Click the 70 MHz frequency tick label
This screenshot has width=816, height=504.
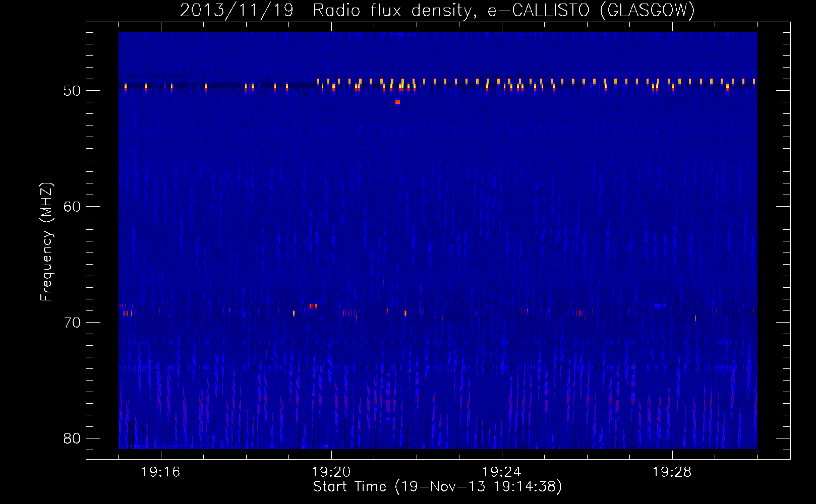(x=73, y=323)
